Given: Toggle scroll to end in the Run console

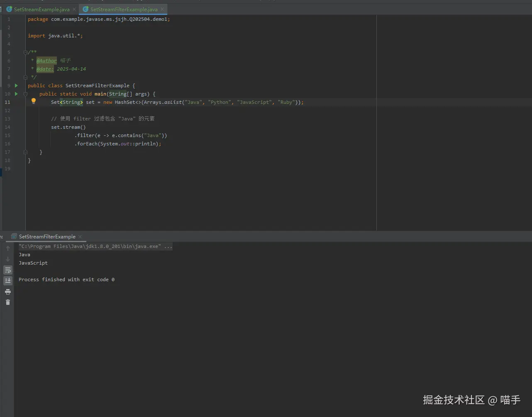Looking at the screenshot, I should [7, 281].
